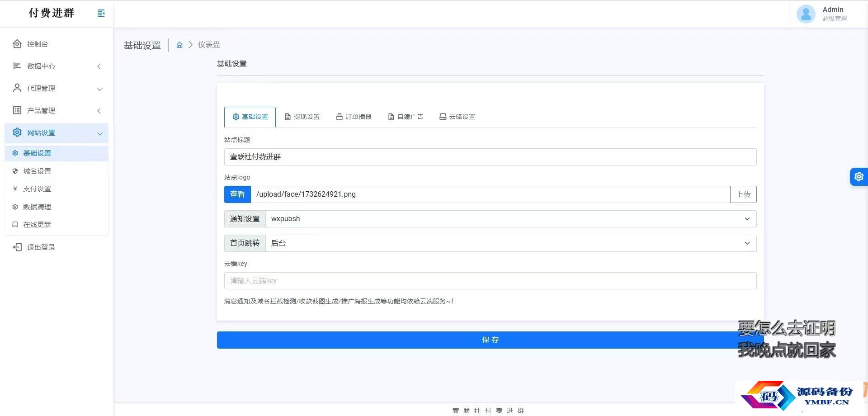868x416 pixels.
Task: Click the disk icon on 云储设置 tab
Action: (x=443, y=117)
